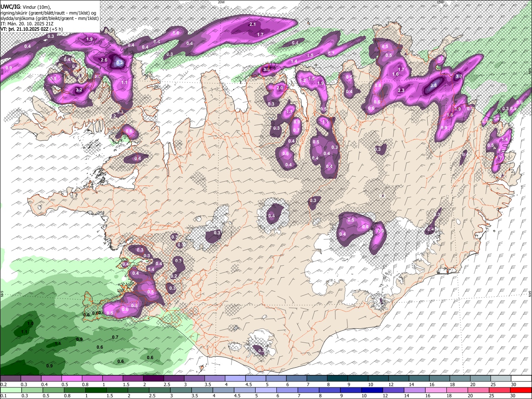Click the 5.2 precipitation maximum label
This screenshot has width=532, height=399.
coord(120,63)
